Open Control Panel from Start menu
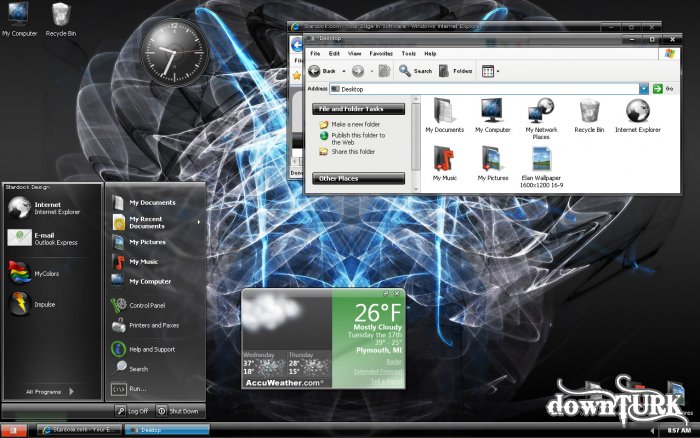The height and width of the screenshot is (438, 700). point(138,305)
